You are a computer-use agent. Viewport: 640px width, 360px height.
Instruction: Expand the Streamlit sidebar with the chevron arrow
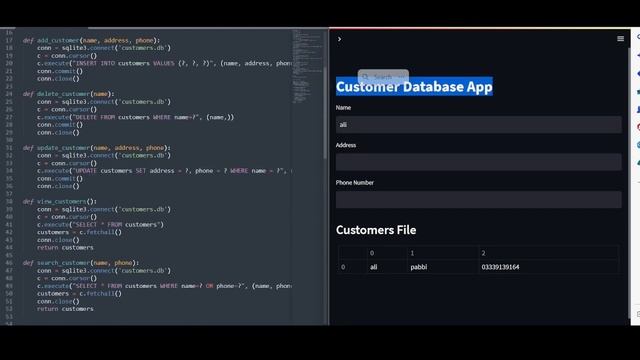(x=339, y=39)
